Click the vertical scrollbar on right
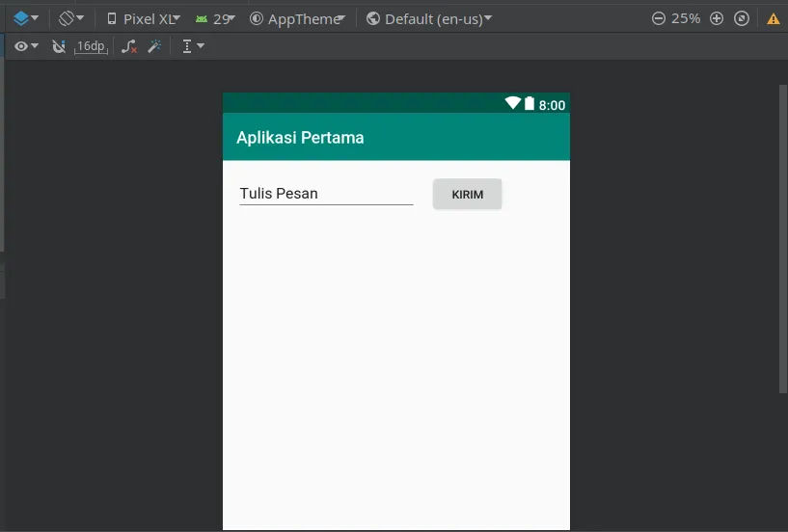The image size is (788, 532). click(783, 239)
